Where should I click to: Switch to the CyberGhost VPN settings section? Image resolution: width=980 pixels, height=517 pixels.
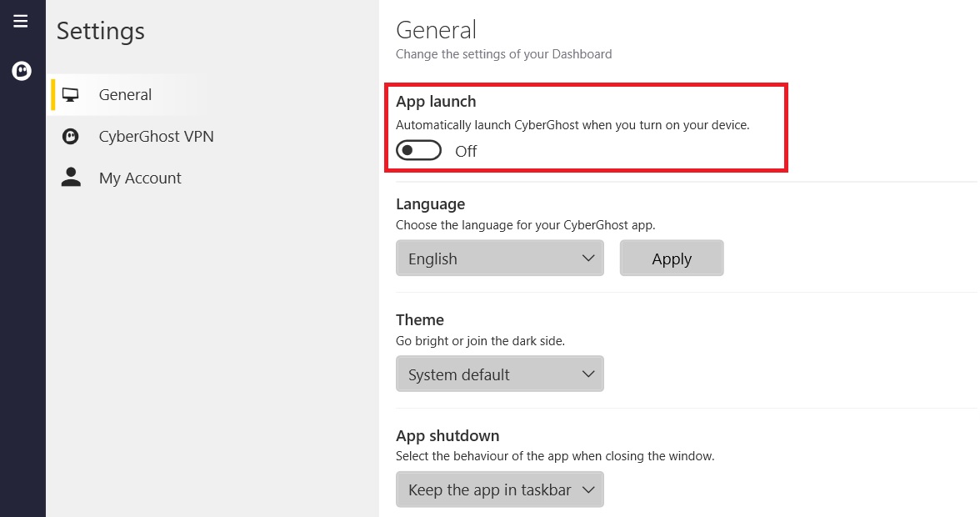coord(156,136)
